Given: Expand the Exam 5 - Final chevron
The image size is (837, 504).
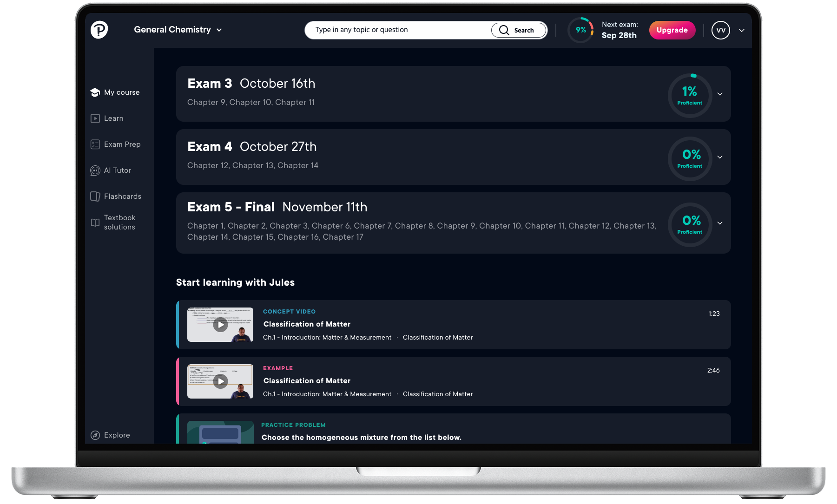Looking at the screenshot, I should 720,223.
